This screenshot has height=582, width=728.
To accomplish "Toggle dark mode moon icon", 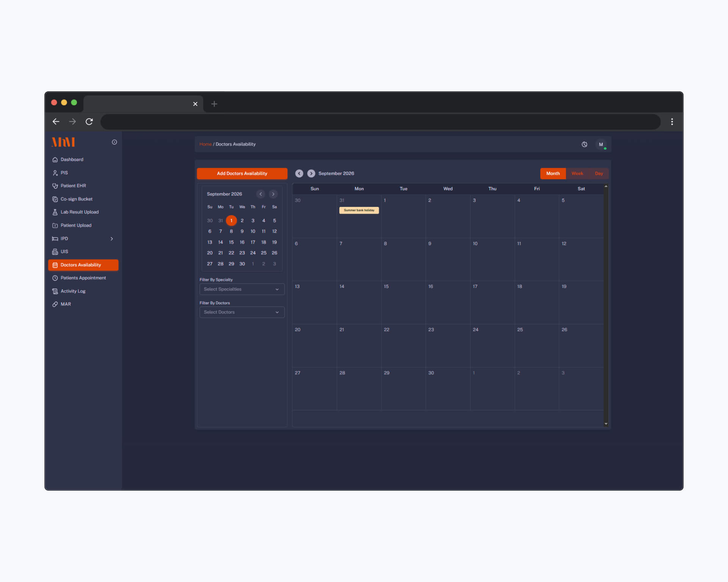I will coord(584,144).
